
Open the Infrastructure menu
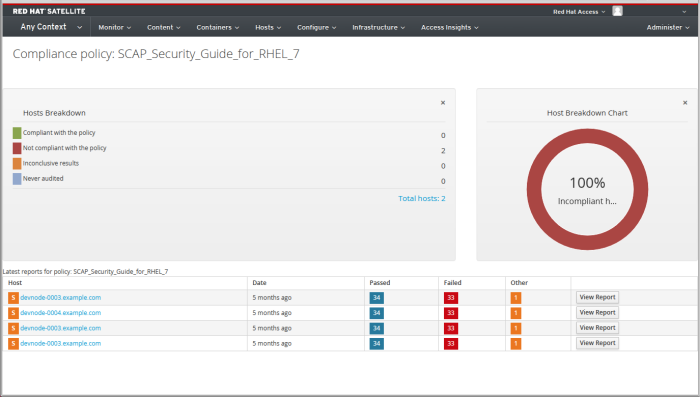tap(379, 27)
